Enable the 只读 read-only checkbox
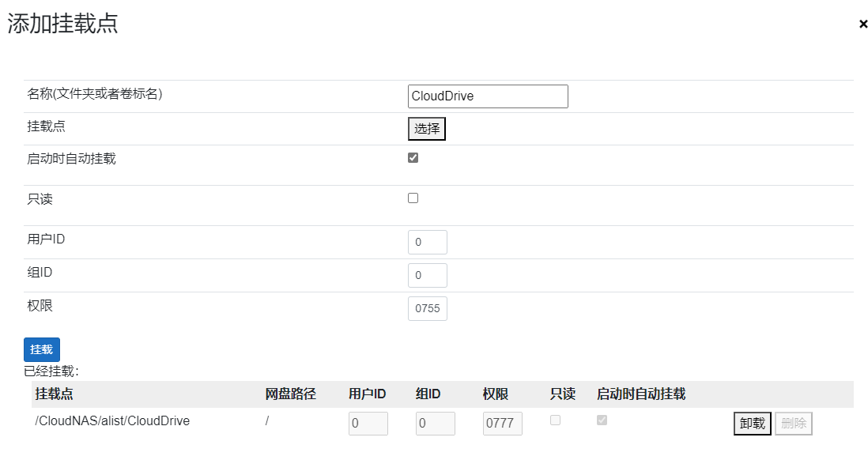868x475 pixels. tap(413, 198)
